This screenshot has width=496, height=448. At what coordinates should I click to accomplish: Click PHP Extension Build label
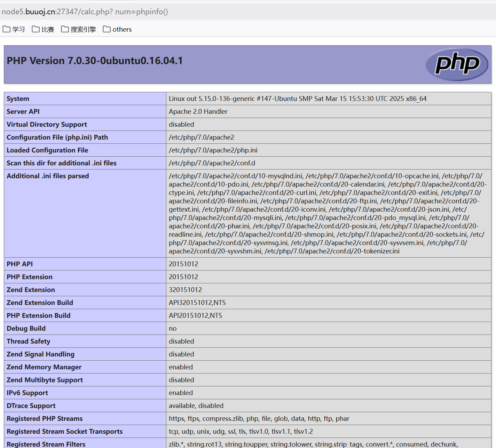point(38,315)
